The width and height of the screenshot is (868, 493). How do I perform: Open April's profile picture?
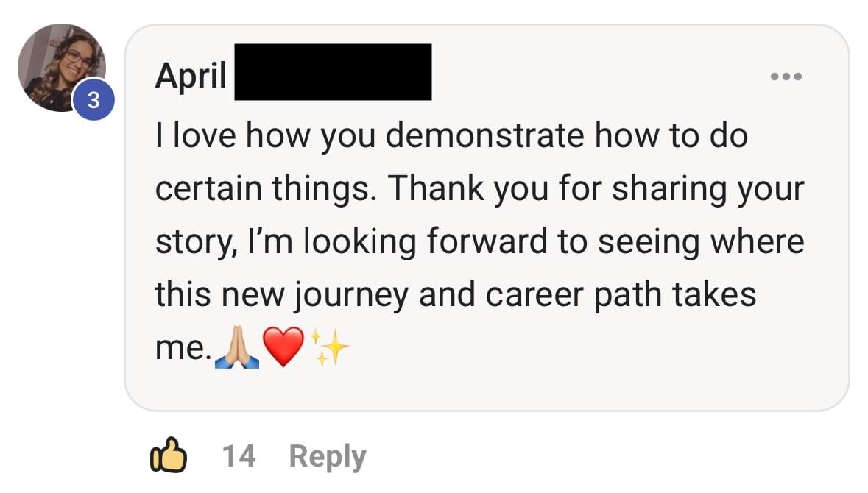point(60,67)
